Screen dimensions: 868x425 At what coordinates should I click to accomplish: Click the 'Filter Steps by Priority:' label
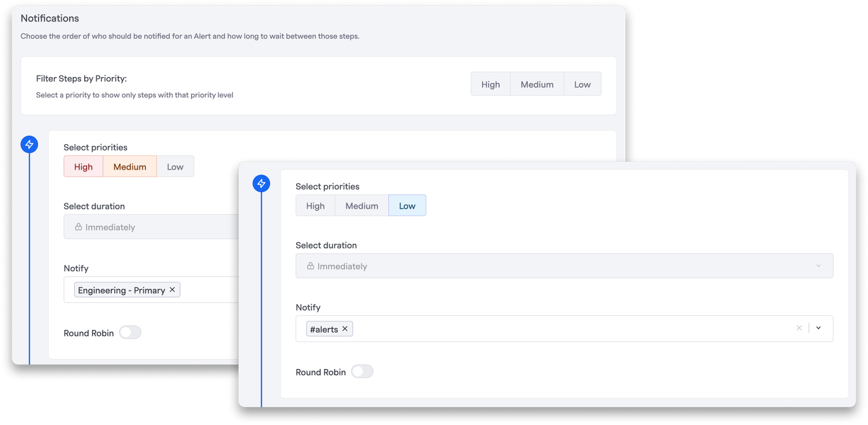point(81,78)
